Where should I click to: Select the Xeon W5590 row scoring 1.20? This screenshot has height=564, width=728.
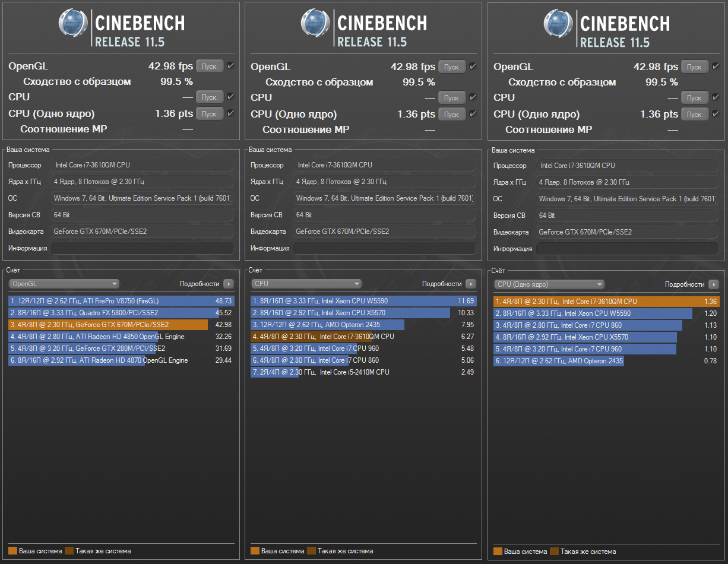coord(606,313)
